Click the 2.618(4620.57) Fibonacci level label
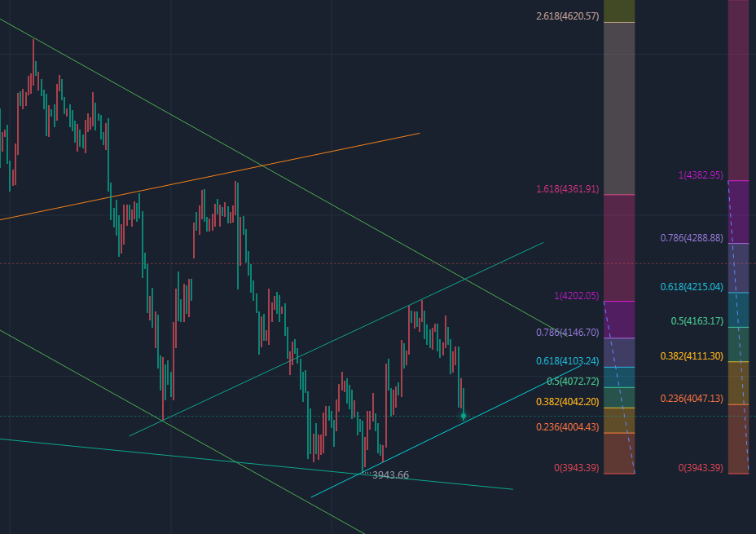The width and height of the screenshot is (756, 534). coord(568,16)
